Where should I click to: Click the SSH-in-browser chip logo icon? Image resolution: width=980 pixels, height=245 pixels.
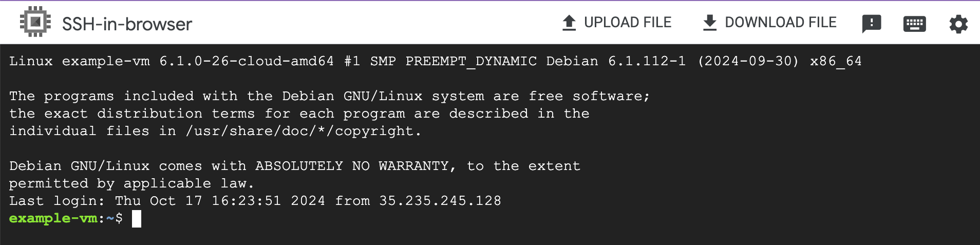click(35, 22)
